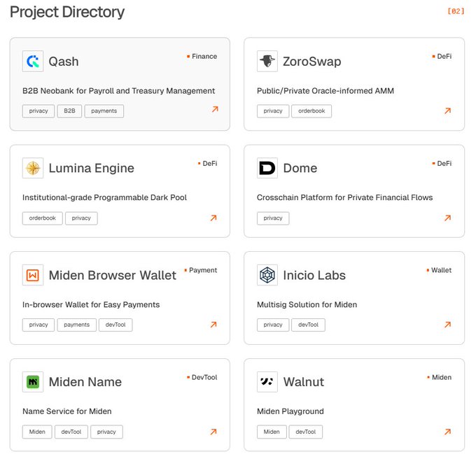Open ZoroSwap via its arrow icon
The width and height of the screenshot is (476, 461).
[x=448, y=111]
